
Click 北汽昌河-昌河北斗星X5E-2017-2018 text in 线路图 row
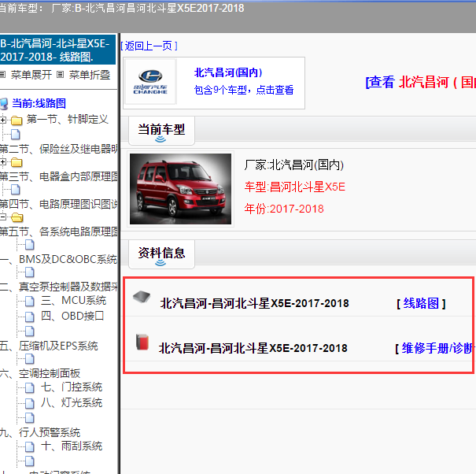[254, 303]
